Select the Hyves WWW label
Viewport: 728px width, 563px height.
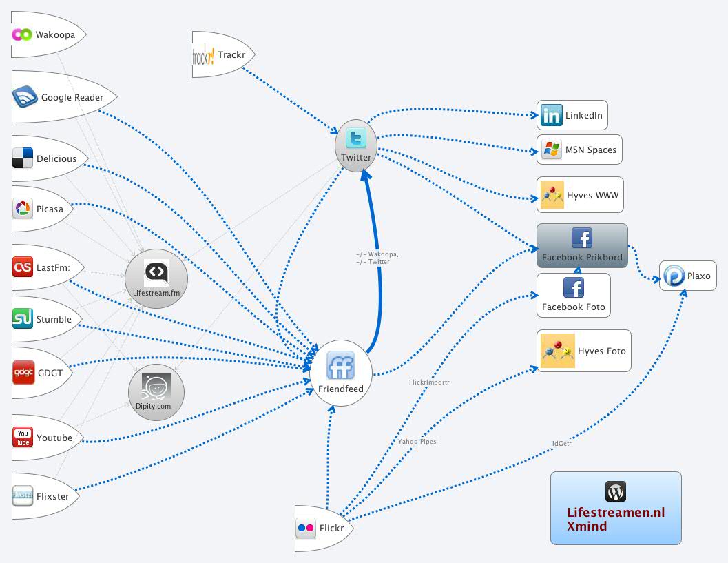(x=592, y=195)
